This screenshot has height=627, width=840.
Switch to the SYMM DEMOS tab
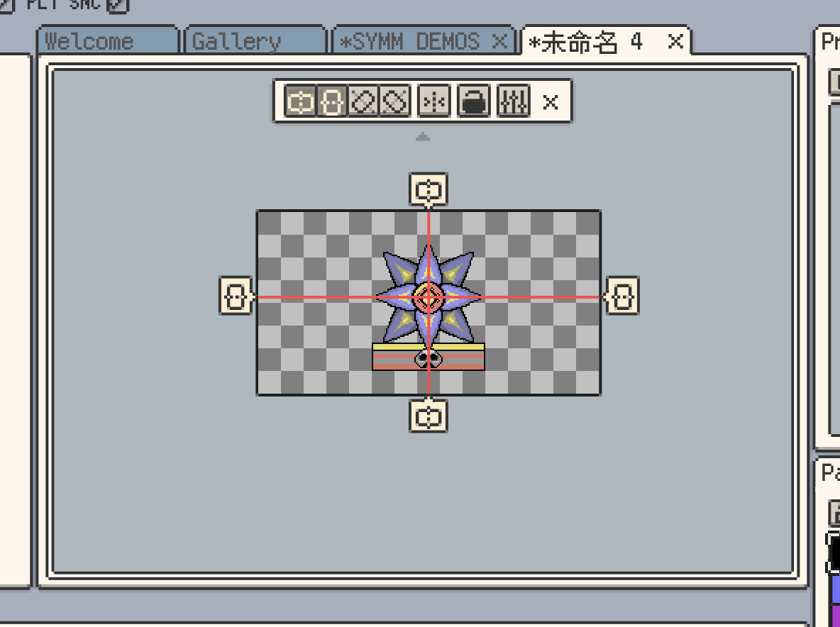pyautogui.click(x=410, y=41)
